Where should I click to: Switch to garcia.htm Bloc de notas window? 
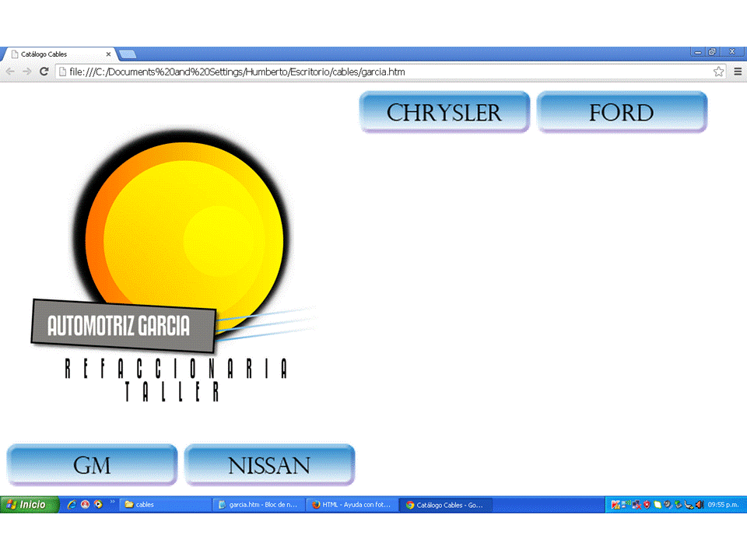(x=258, y=504)
